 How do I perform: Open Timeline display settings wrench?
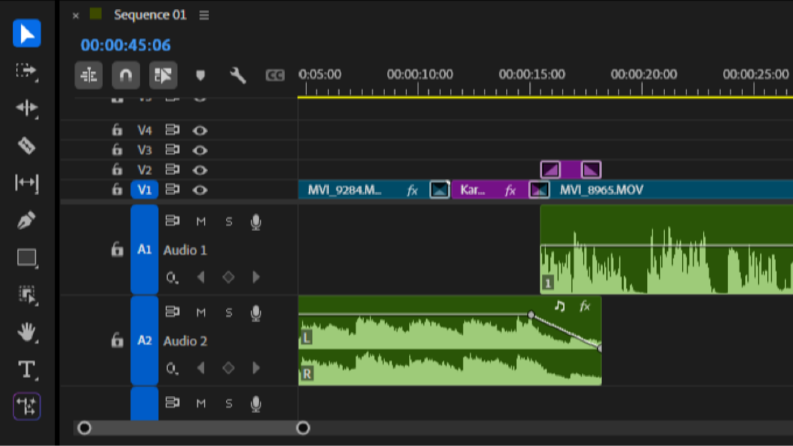point(238,75)
